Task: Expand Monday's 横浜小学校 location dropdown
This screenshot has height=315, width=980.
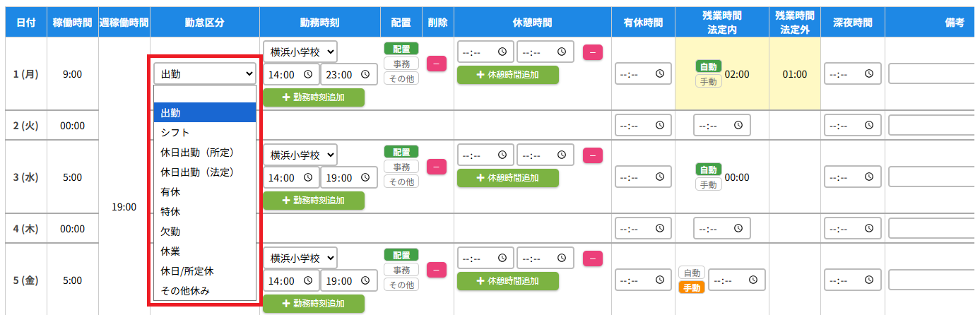Action: 300,52
